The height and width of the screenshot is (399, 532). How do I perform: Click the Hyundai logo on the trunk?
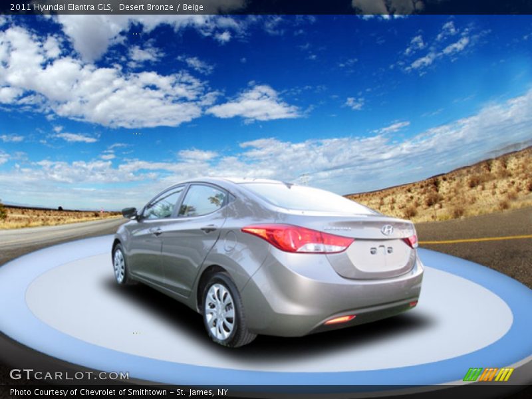point(387,229)
